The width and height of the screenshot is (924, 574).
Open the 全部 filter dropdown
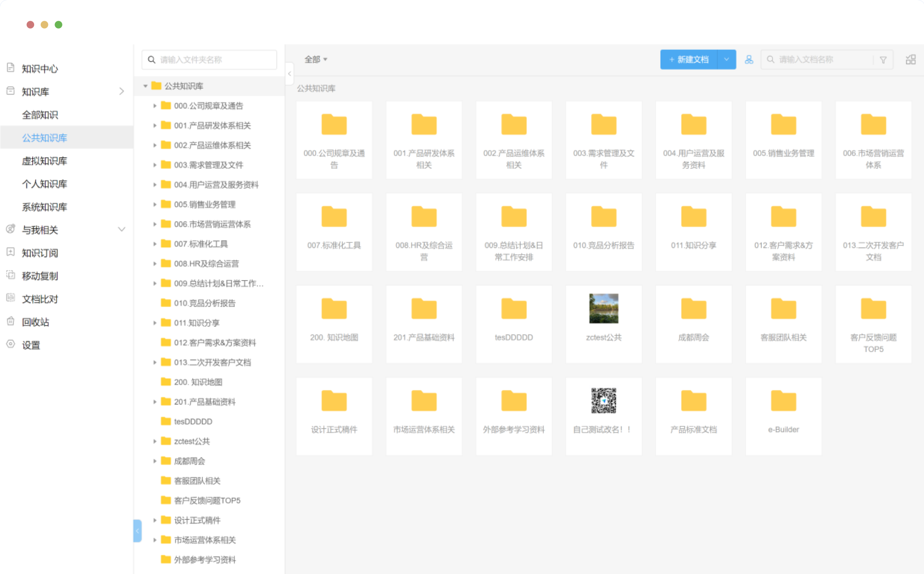[x=316, y=60]
